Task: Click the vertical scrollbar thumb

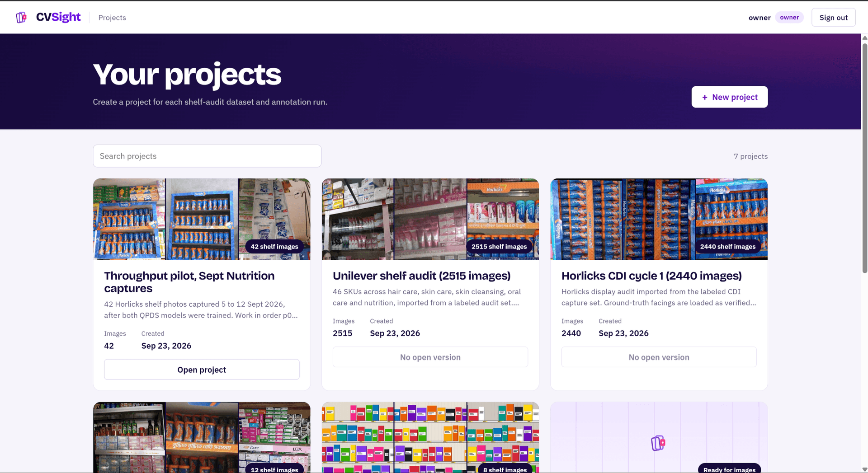Action: coord(864,158)
